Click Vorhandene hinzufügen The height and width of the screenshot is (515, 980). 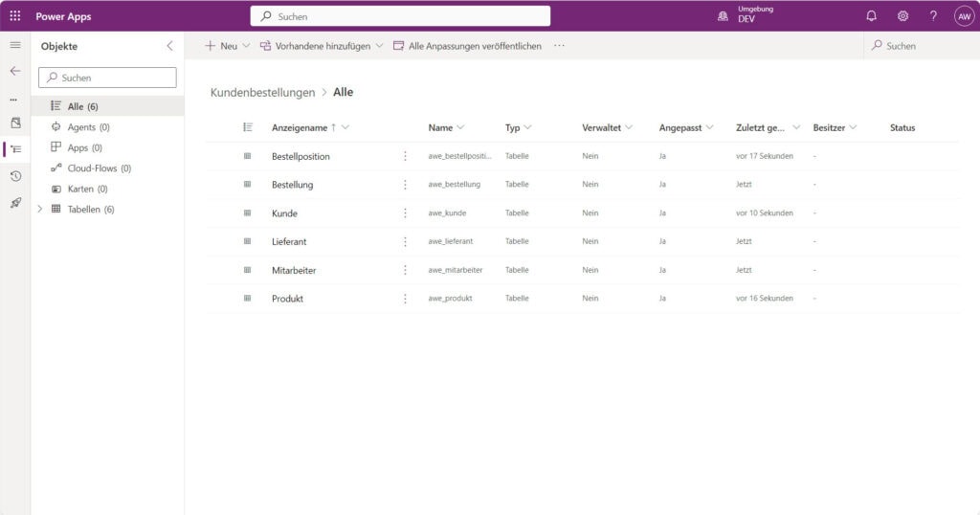pos(315,46)
